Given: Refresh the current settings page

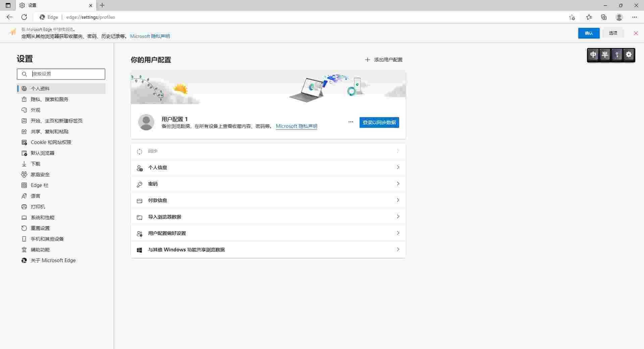Looking at the screenshot, I should click(24, 17).
